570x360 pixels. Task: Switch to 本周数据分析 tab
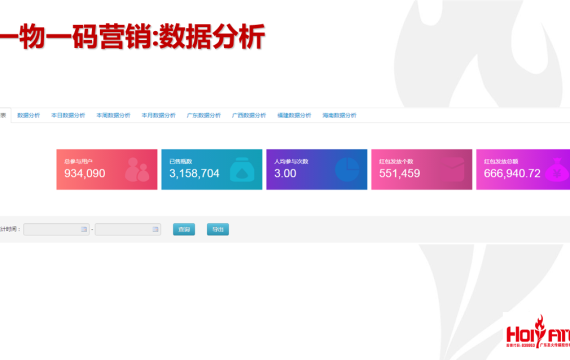[x=113, y=115]
